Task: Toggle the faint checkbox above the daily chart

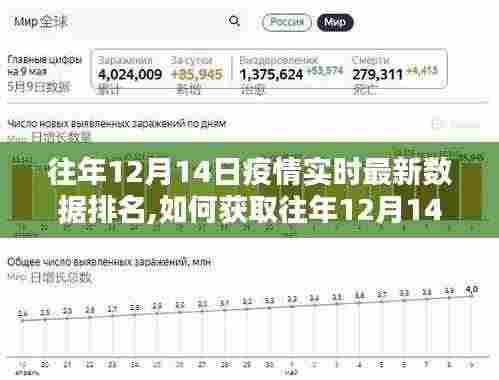Action: click(436, 124)
